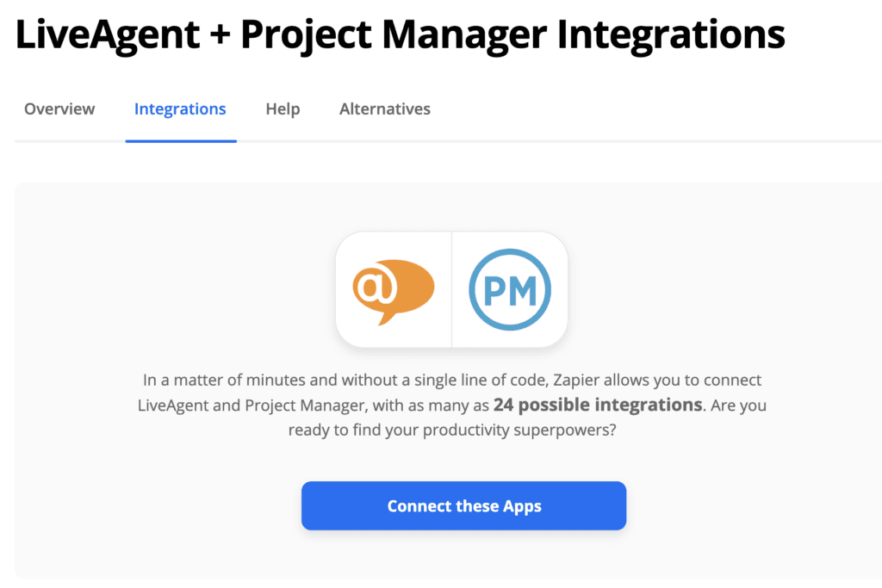Switch to the Overview tab
The width and height of the screenshot is (882, 588).
click(59, 108)
